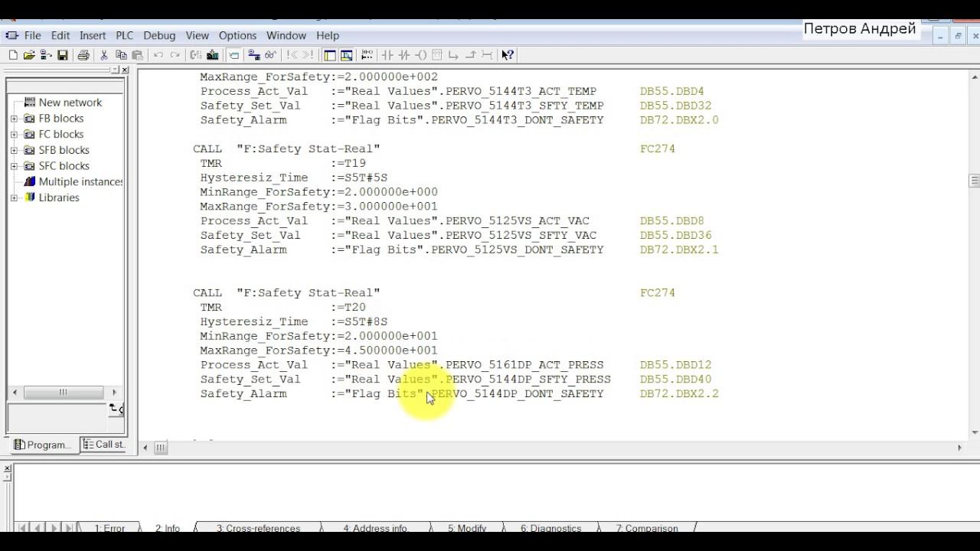This screenshot has height=551, width=980.
Task: Insert an empty box element
Action: (437, 55)
